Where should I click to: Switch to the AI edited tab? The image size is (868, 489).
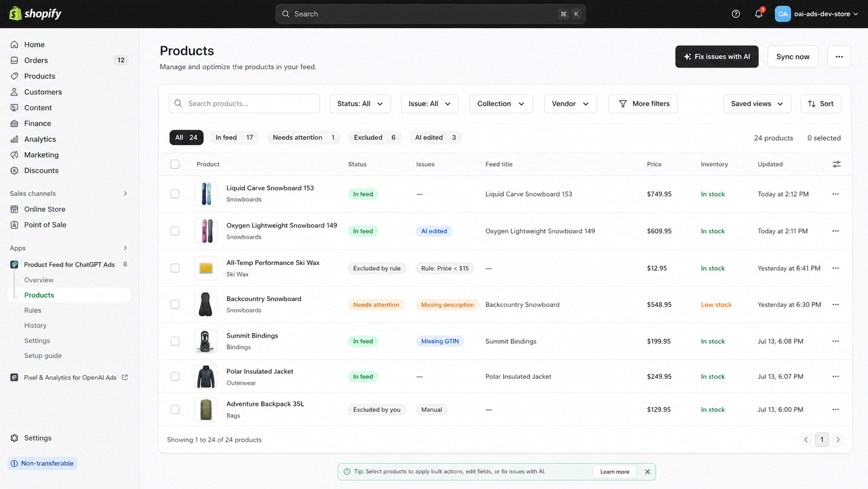coord(436,137)
